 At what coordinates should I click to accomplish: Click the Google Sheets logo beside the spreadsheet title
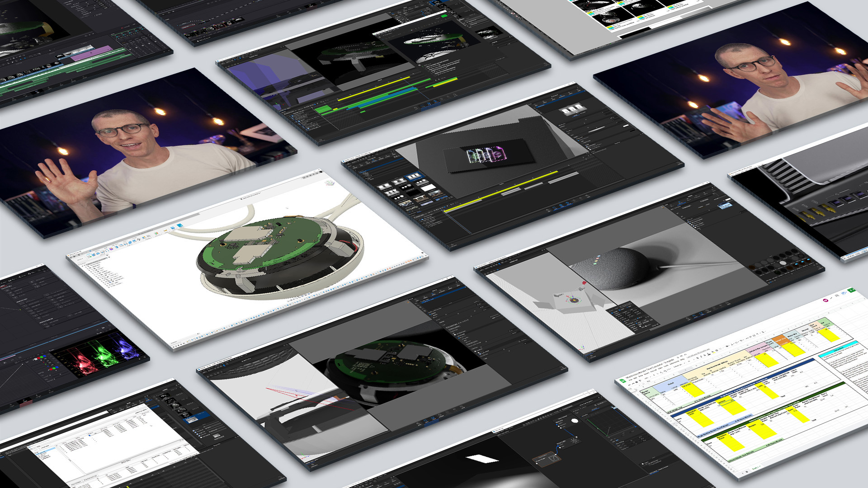pos(623,380)
